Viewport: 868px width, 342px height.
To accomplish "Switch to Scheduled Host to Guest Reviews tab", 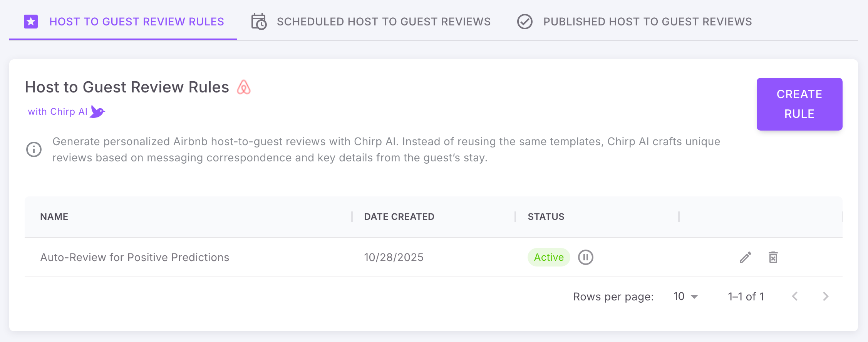I will [371, 22].
